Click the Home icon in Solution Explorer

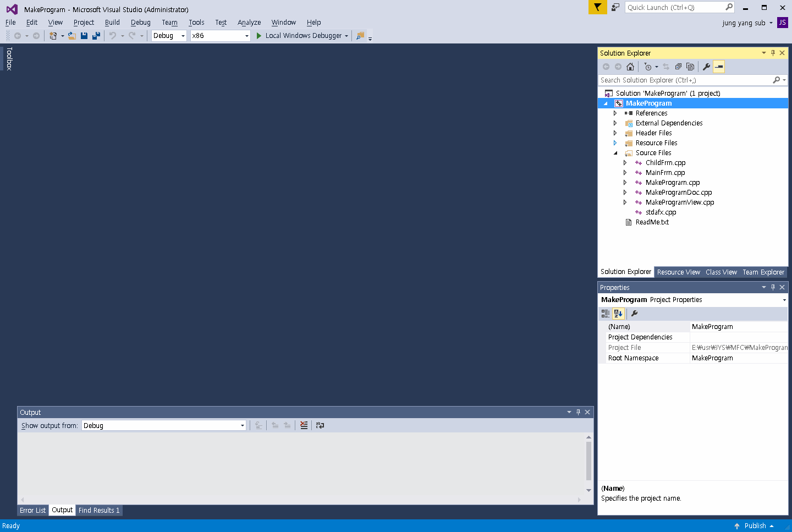(630, 67)
